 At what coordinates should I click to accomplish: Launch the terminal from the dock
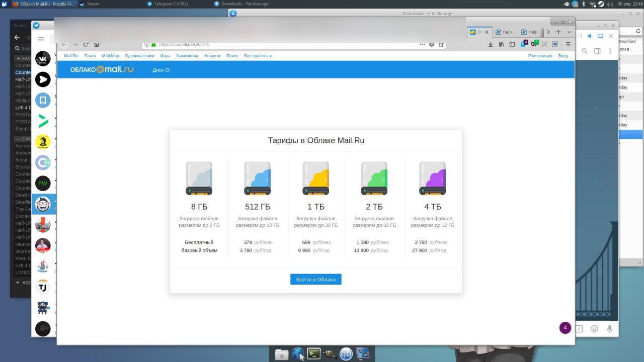point(314,354)
